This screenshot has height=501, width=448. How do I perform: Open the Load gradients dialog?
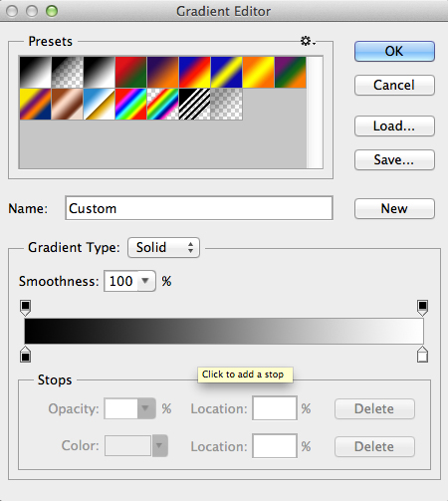pyautogui.click(x=394, y=125)
